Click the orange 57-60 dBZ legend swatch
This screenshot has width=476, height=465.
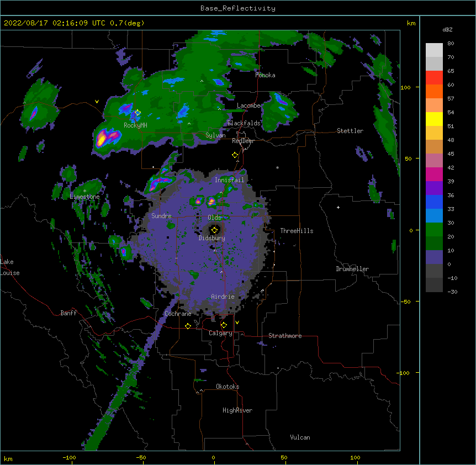click(434, 91)
